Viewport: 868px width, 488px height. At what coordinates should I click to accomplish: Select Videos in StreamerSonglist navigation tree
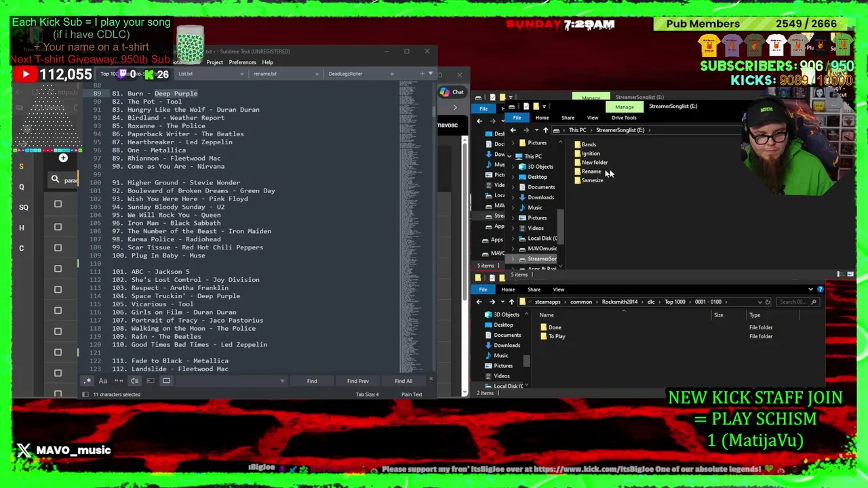tap(536, 228)
